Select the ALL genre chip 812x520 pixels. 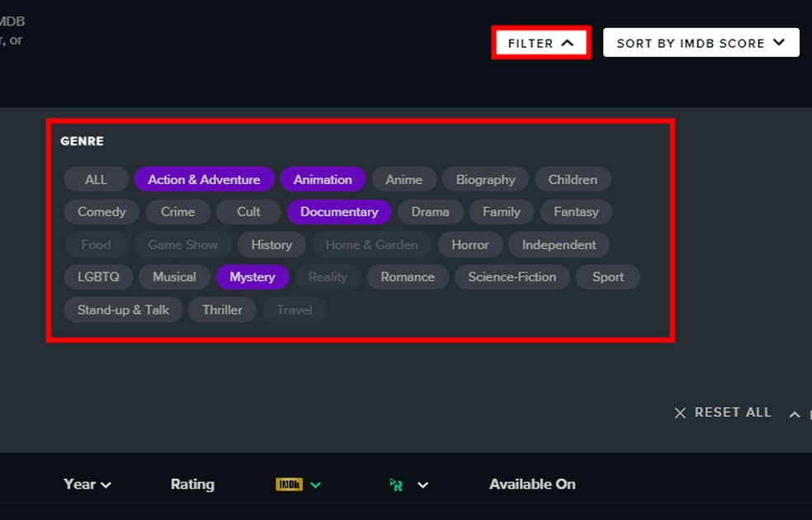click(96, 180)
